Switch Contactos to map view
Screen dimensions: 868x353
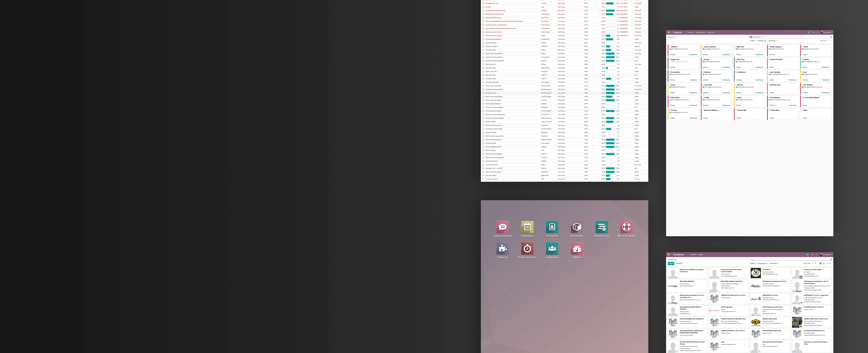827,264
